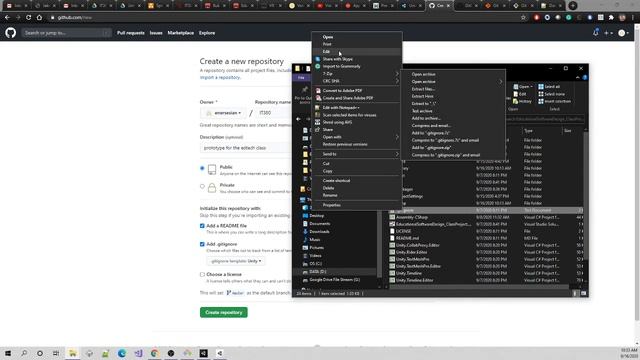The height and width of the screenshot is (360, 640).
Task: Click Invert selection in Explorer ribbon
Action: click(x=554, y=101)
